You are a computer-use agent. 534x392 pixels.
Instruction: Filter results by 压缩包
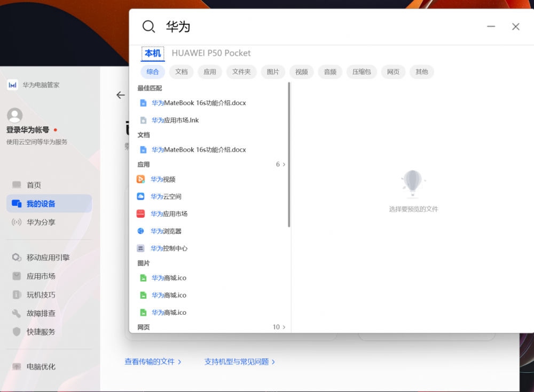pyautogui.click(x=362, y=72)
